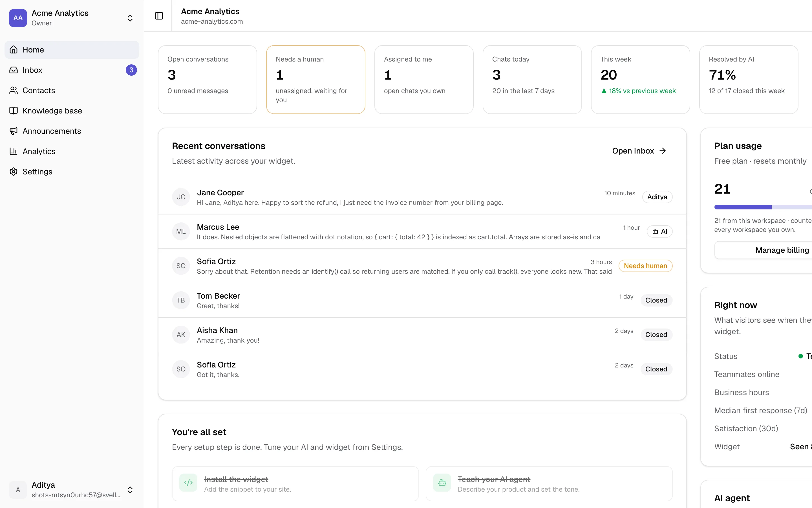Image resolution: width=812 pixels, height=508 pixels.
Task: Open the Analytics page
Action: 72,151
